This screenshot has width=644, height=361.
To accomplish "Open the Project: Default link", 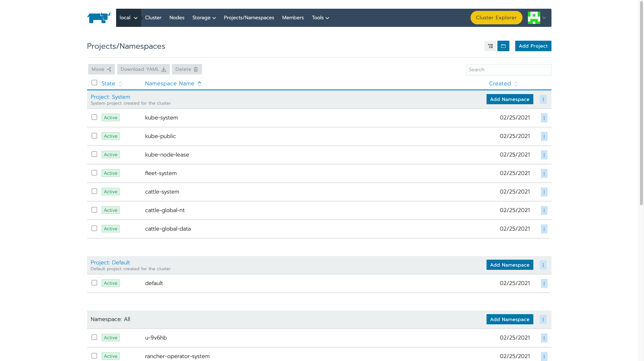I will 110,262.
